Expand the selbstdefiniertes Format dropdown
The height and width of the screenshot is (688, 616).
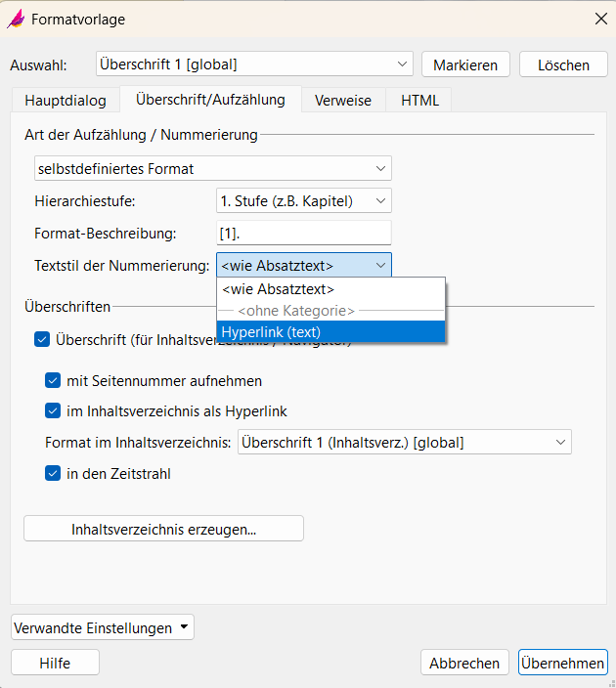point(212,168)
